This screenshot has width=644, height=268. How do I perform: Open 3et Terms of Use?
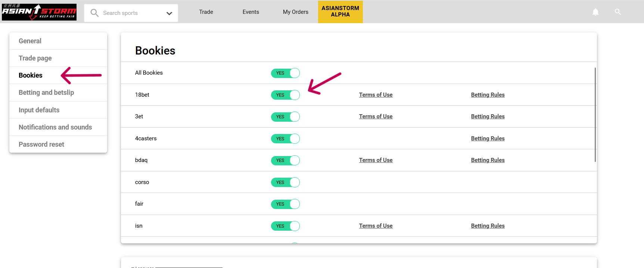click(376, 116)
